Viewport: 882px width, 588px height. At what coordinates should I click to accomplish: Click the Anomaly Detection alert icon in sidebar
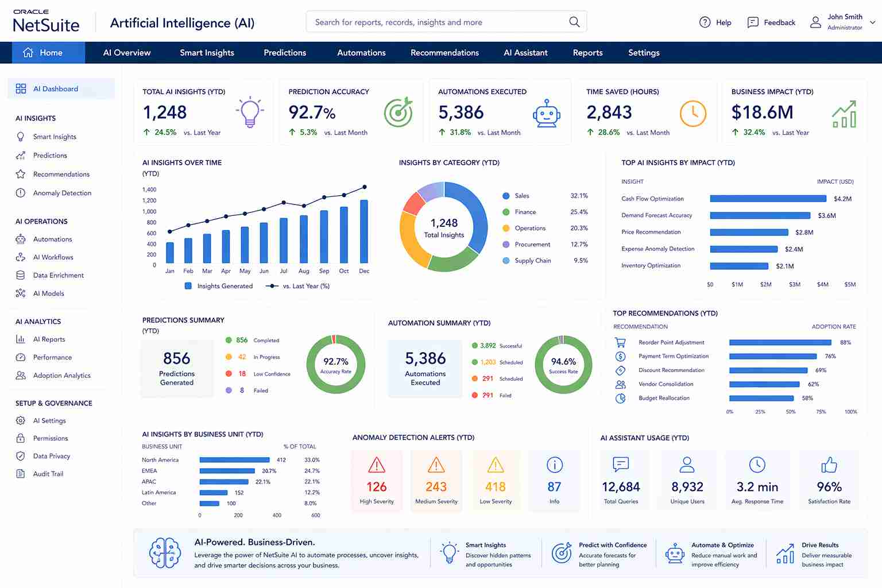pyautogui.click(x=21, y=193)
